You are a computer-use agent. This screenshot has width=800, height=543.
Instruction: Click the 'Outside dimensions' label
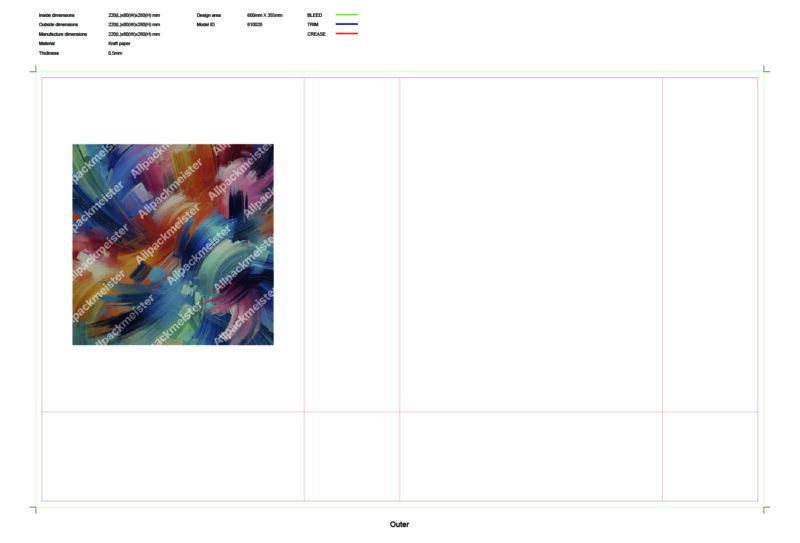point(59,24)
